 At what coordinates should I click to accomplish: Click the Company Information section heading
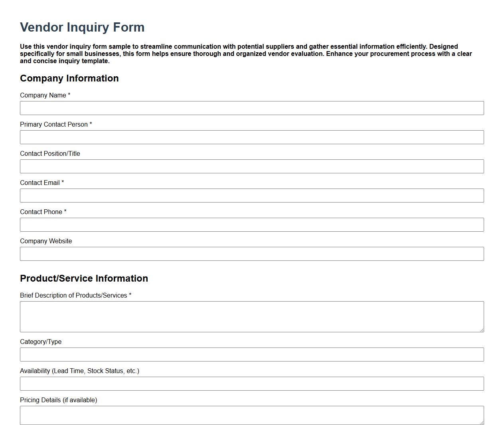coord(69,78)
